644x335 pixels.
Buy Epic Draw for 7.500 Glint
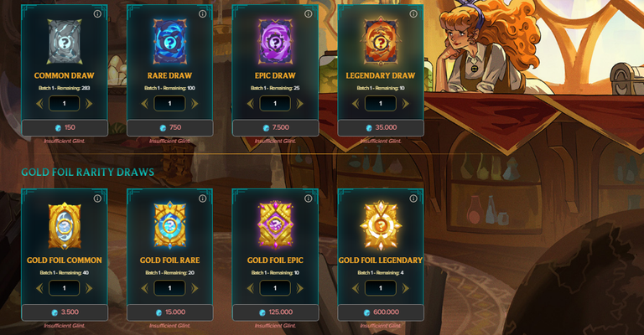[x=276, y=127]
